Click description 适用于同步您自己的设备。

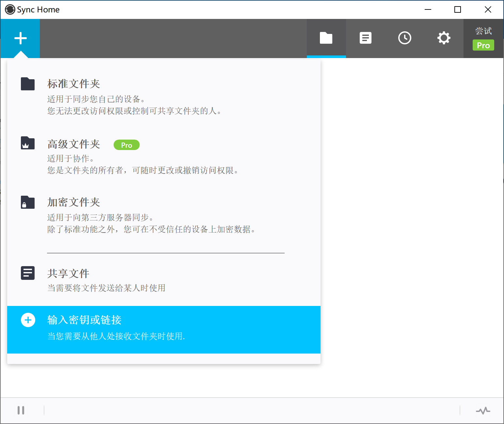(96, 99)
